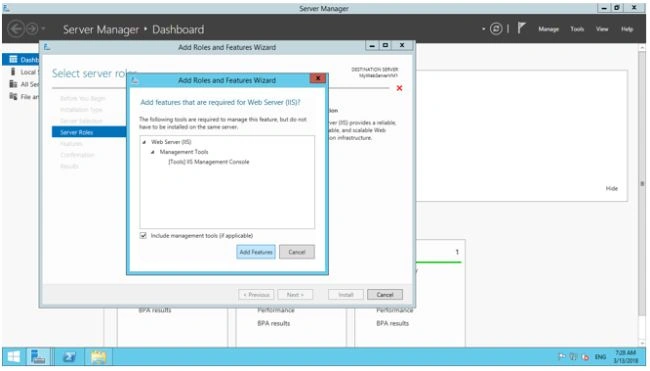The height and width of the screenshot is (371, 650).
Task: Click the ENG language indicator
Action: (600, 357)
